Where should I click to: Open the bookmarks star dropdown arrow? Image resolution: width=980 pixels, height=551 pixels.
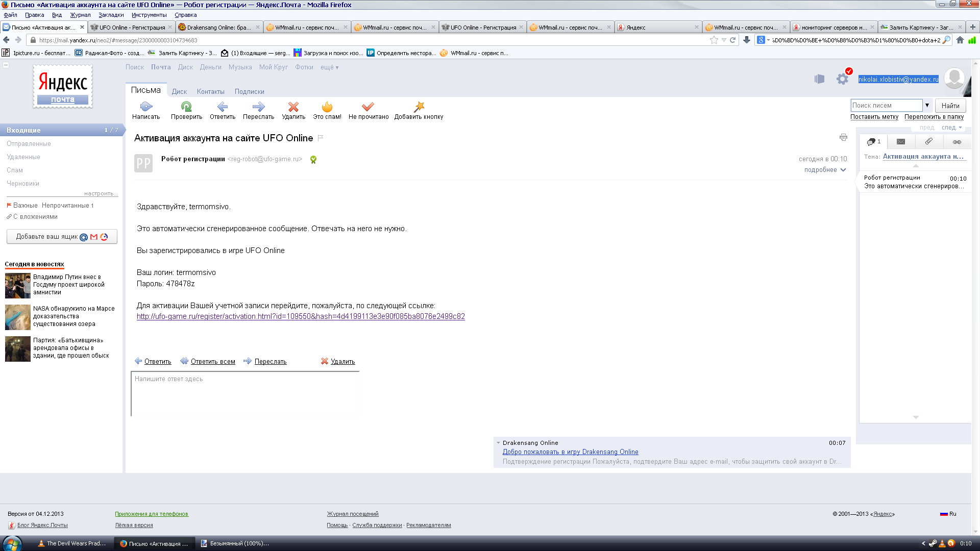point(724,40)
